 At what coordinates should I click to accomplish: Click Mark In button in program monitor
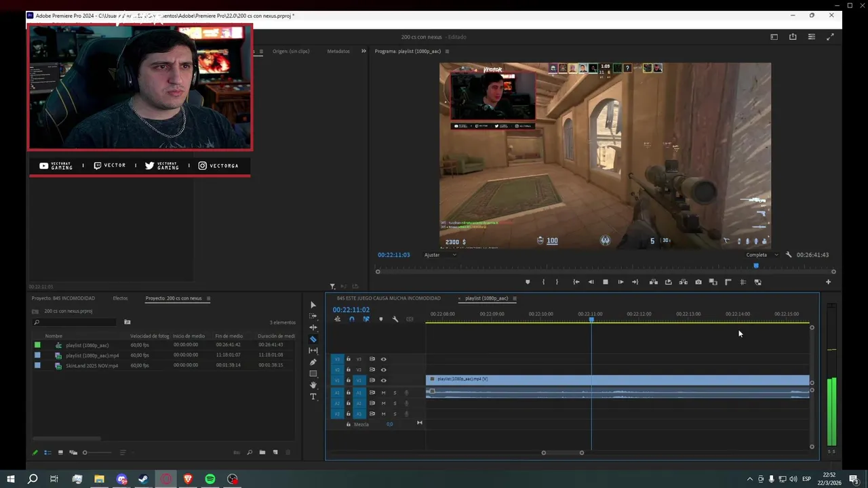tap(542, 282)
